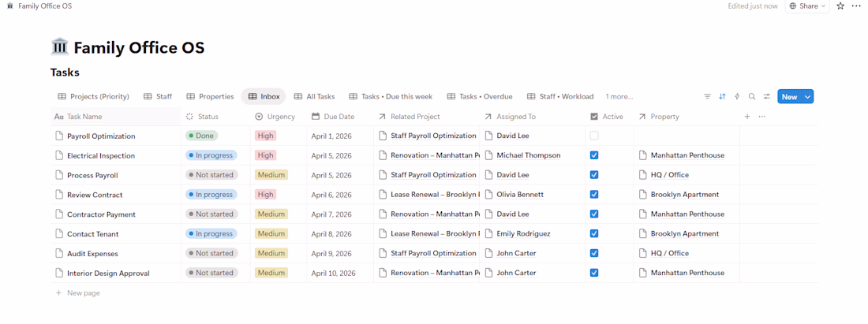The width and height of the screenshot is (868, 324).
Task: Click the Status column header
Action: coord(215,117)
